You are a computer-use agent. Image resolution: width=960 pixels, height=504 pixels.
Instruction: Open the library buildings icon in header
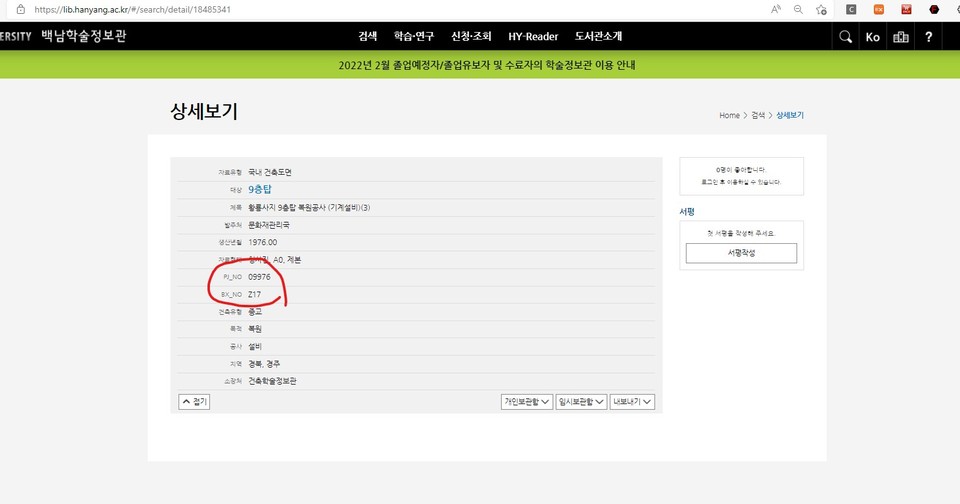[901, 37]
